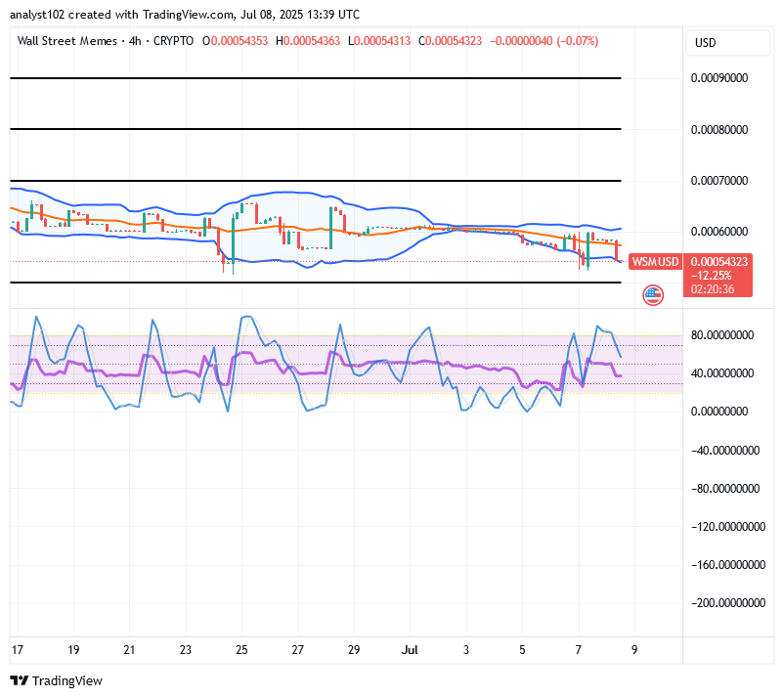This screenshot has height=698, width=784.
Task: Click the 0.00090000 price axis label
Action: [x=719, y=78]
